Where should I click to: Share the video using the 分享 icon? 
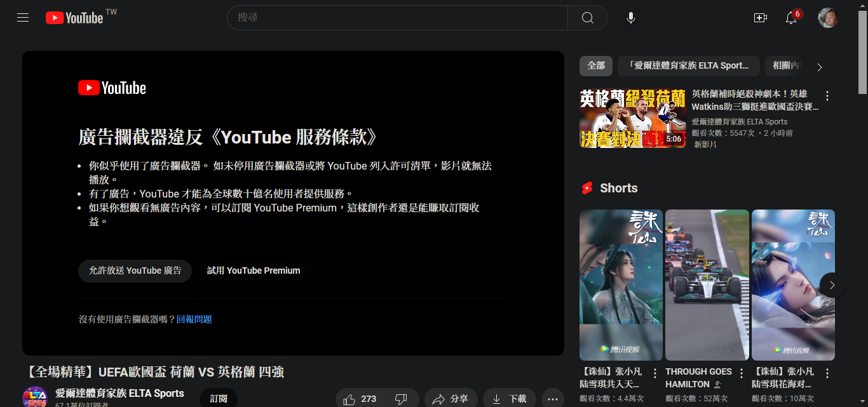[451, 399]
